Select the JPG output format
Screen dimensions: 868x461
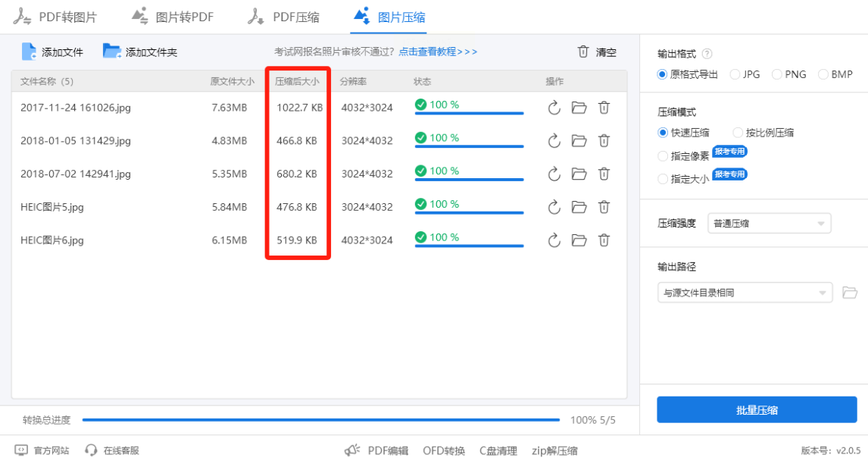(735, 74)
